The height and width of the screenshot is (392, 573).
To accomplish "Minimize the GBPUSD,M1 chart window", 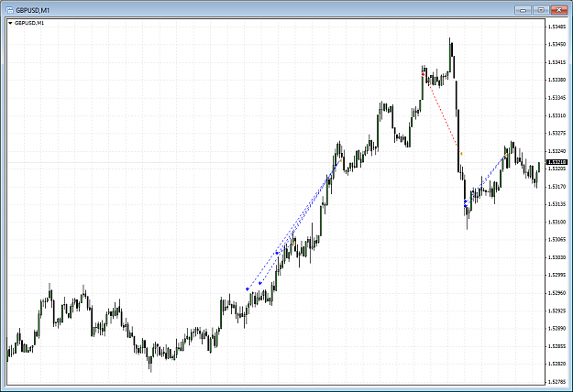I will (x=523, y=10).
